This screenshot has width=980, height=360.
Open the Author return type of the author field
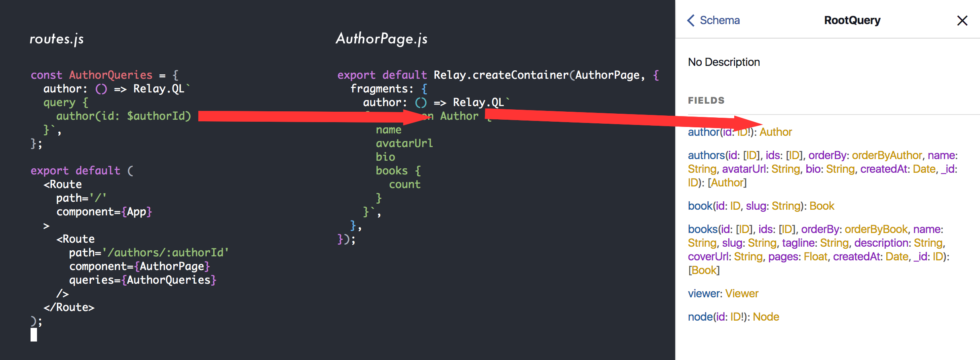tap(776, 132)
